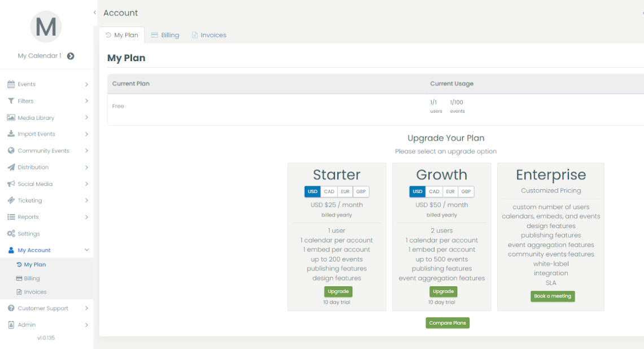Expand the Distribution chevron
This screenshot has width=644, height=349.
pos(87,167)
